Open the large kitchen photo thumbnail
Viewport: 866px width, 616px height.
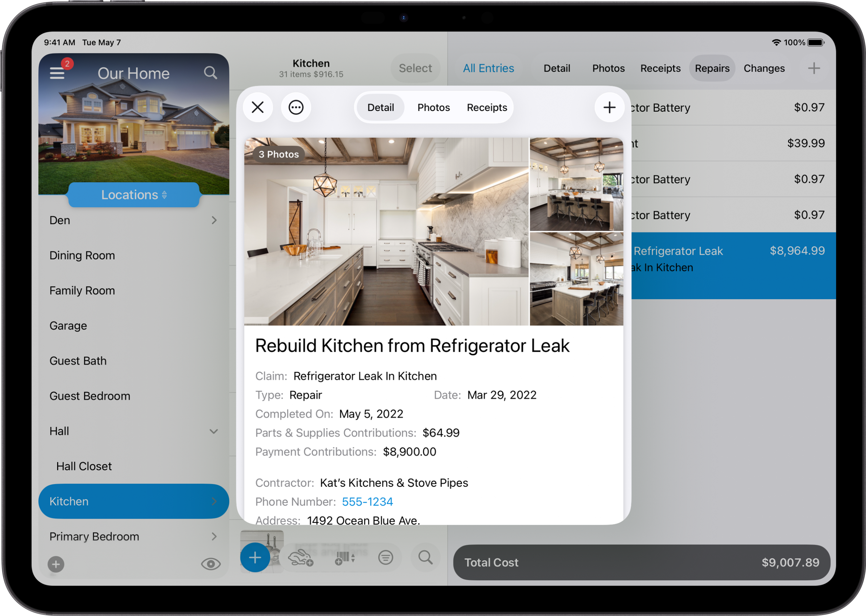tap(386, 231)
